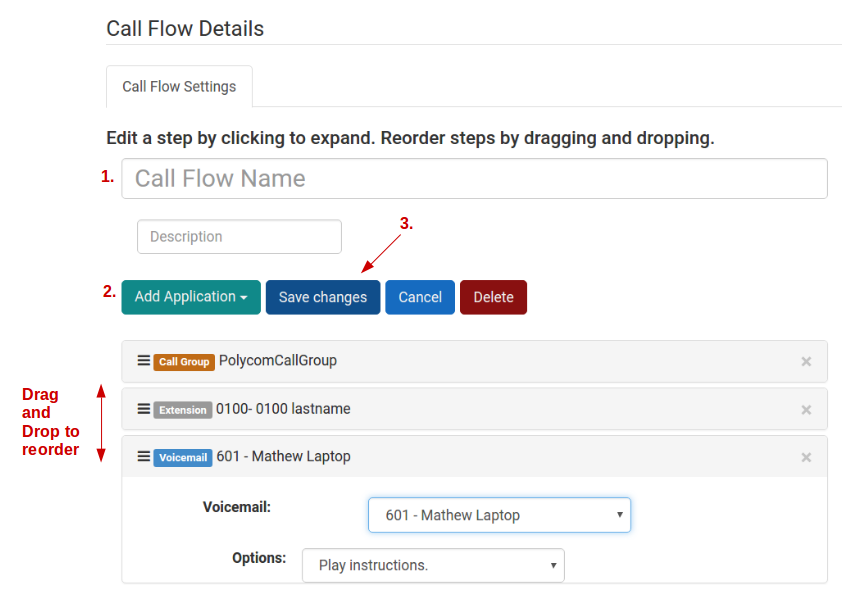Click the gray Extension badge
The image size is (842, 597).
click(x=181, y=409)
